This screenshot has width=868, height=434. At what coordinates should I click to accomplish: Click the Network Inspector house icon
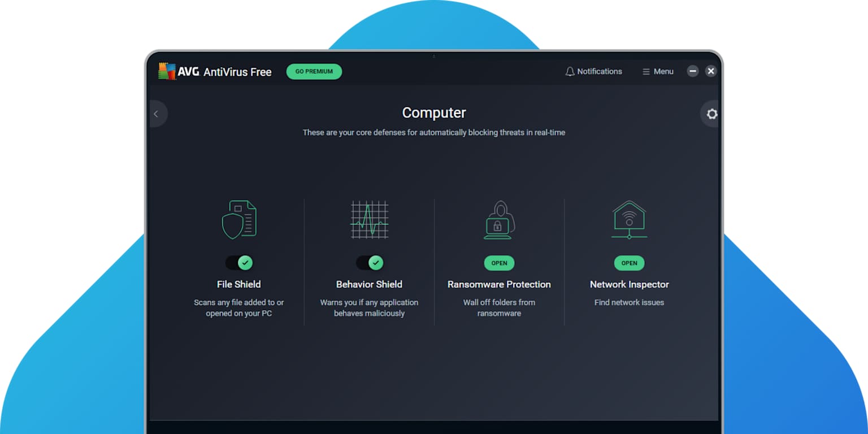pyautogui.click(x=629, y=219)
